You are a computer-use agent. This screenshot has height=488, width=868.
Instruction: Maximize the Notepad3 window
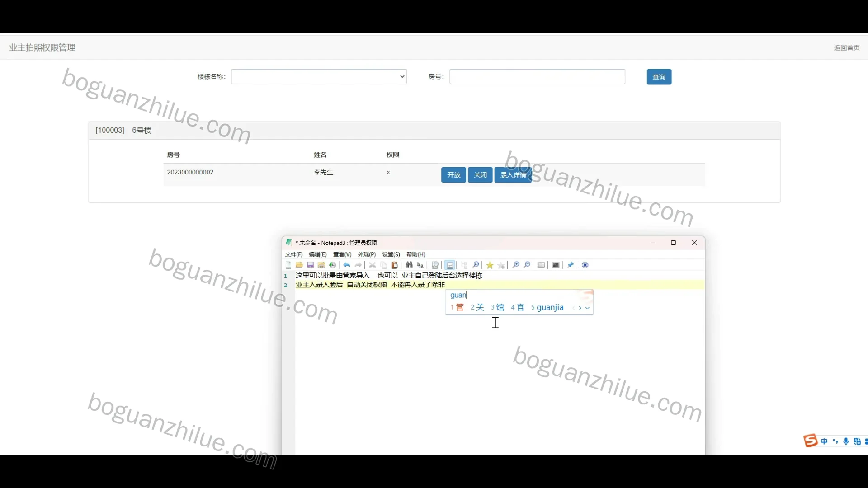click(x=674, y=243)
